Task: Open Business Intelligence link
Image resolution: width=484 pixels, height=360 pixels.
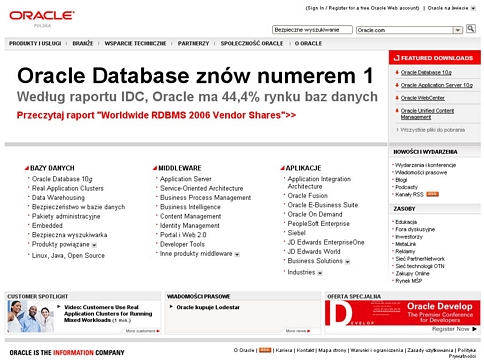Action: [x=190, y=207]
